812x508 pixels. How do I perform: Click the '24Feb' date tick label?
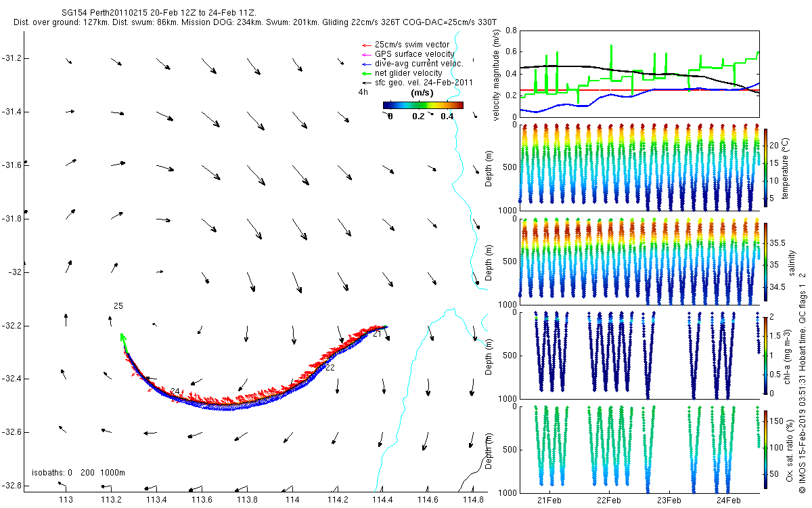(728, 500)
